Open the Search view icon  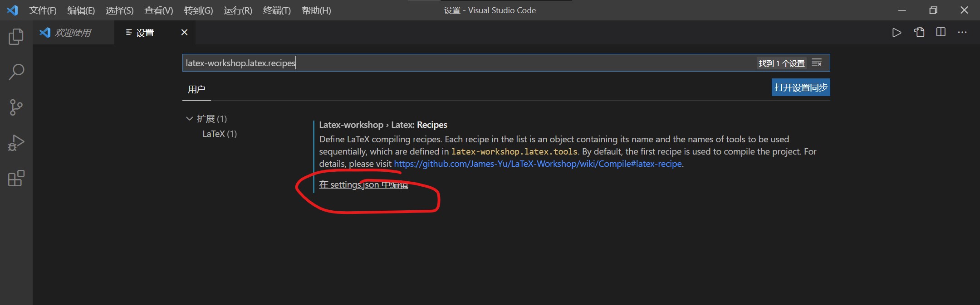click(16, 72)
